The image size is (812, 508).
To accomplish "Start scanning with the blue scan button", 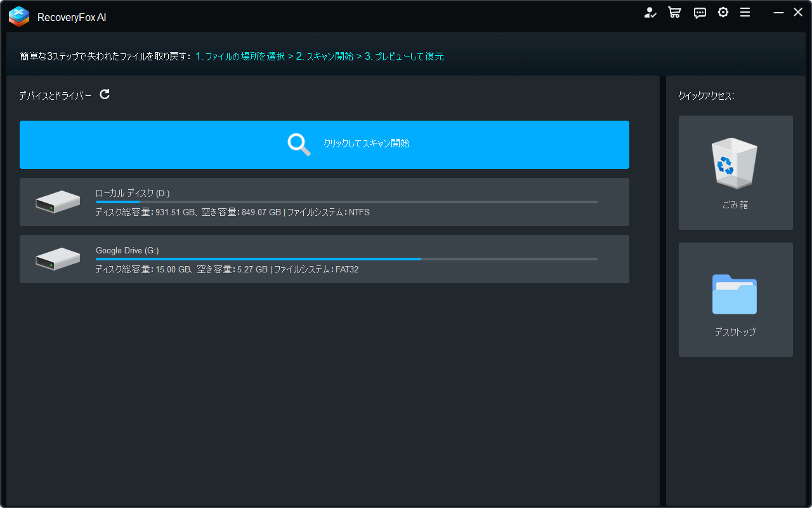I will coord(324,145).
